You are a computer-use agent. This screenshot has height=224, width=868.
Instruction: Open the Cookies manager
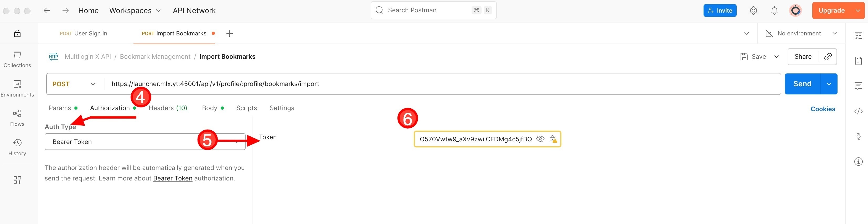click(x=823, y=109)
